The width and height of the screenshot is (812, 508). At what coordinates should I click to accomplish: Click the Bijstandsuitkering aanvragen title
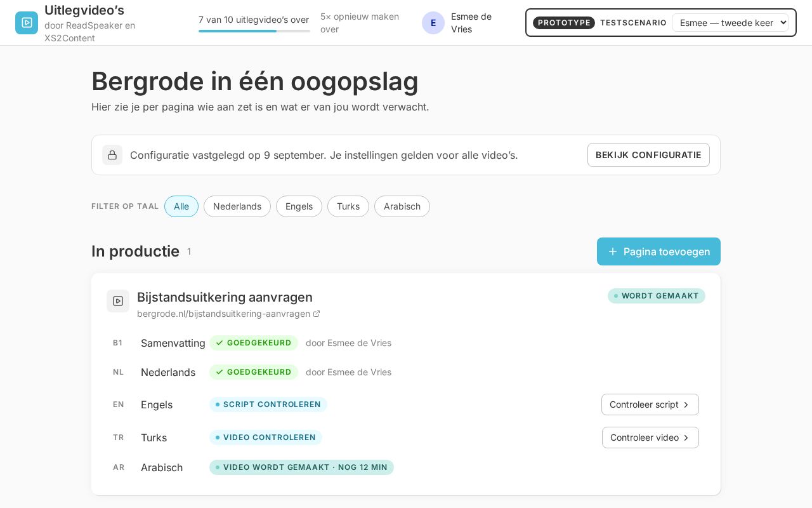(225, 297)
